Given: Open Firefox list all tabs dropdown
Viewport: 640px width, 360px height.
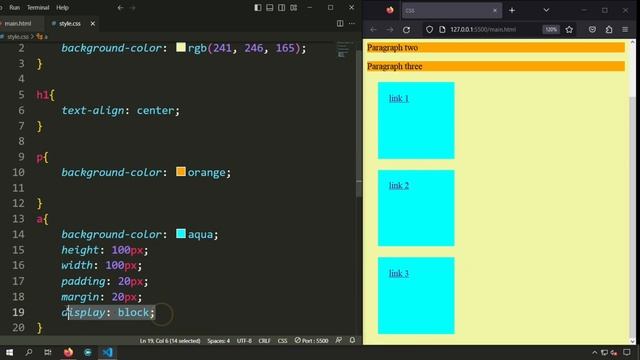Looking at the screenshot, I should tap(546, 11).
